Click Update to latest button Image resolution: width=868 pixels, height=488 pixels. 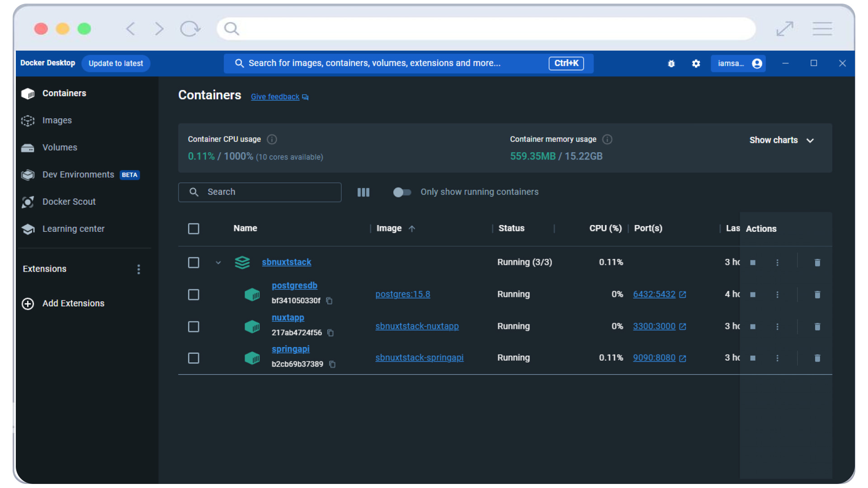(x=116, y=64)
